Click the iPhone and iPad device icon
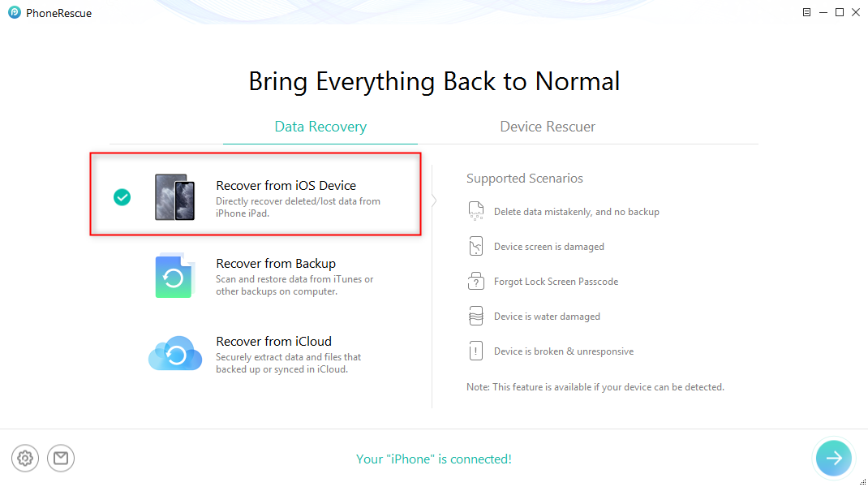This screenshot has width=868, height=487. click(x=174, y=196)
